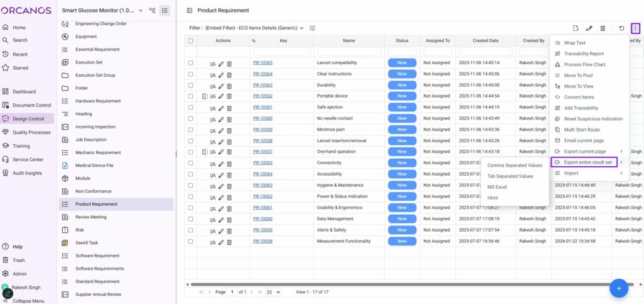Click the toolbar trash delete icon
The height and width of the screenshot is (304, 644).
pos(602,28)
